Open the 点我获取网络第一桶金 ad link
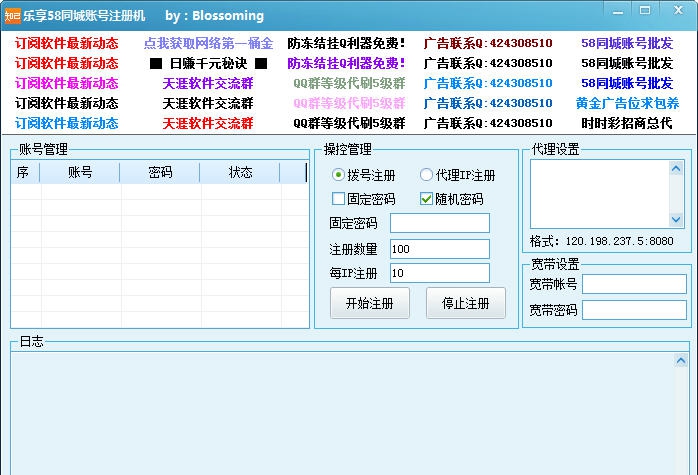698x475 pixels. [x=208, y=44]
